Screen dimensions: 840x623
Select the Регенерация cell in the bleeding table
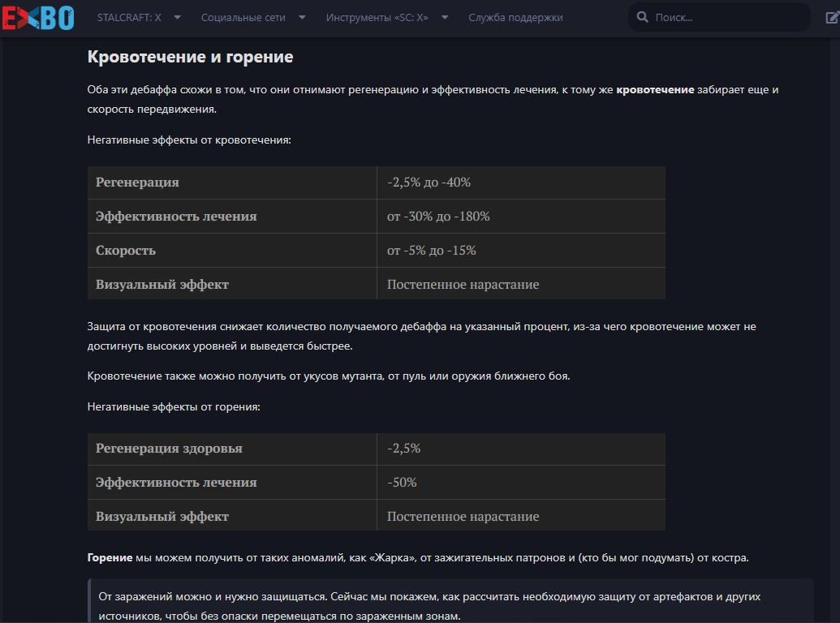tap(137, 183)
